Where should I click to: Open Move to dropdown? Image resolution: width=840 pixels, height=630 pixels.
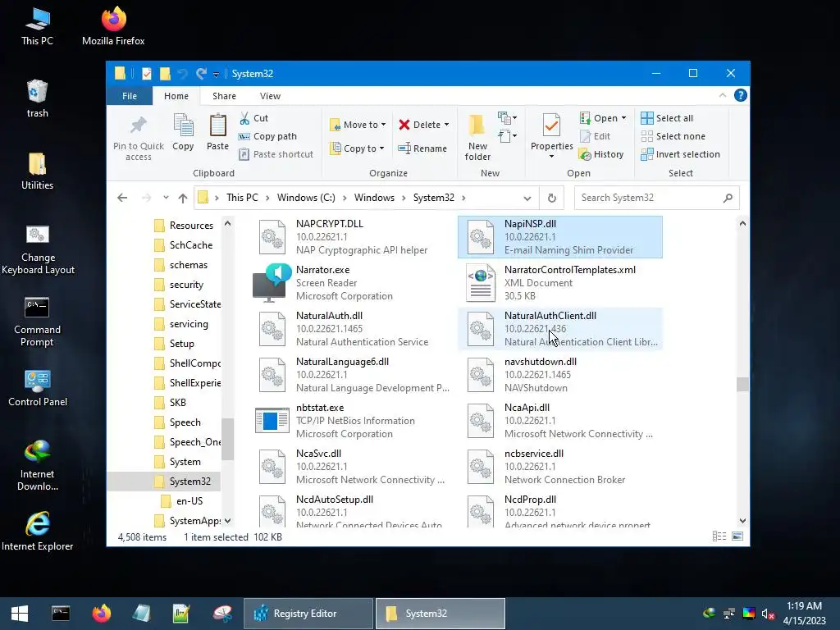click(358, 125)
